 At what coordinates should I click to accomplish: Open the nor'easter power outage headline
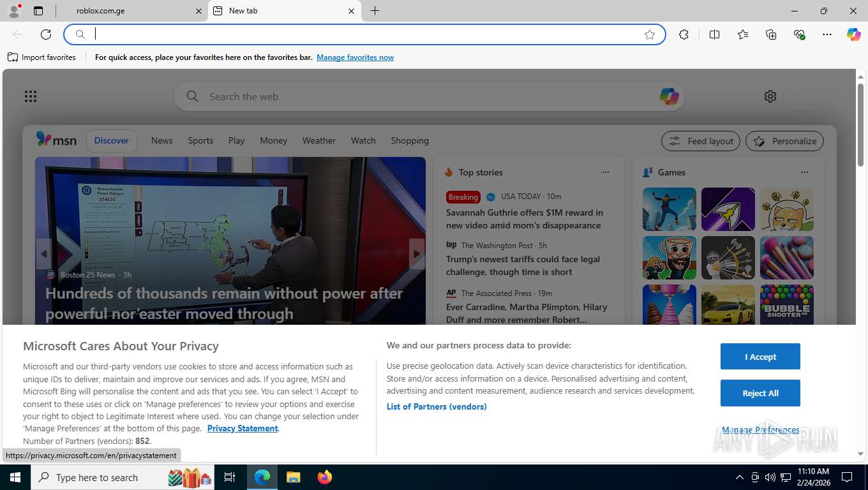coord(224,303)
